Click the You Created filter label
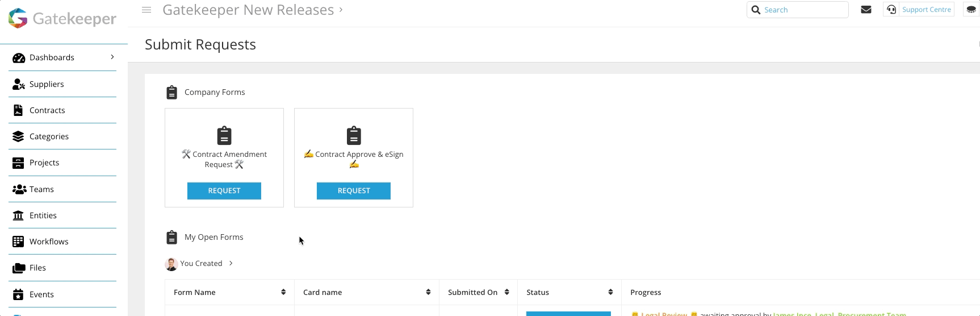Screen dimensions: 980x316 coord(201,263)
